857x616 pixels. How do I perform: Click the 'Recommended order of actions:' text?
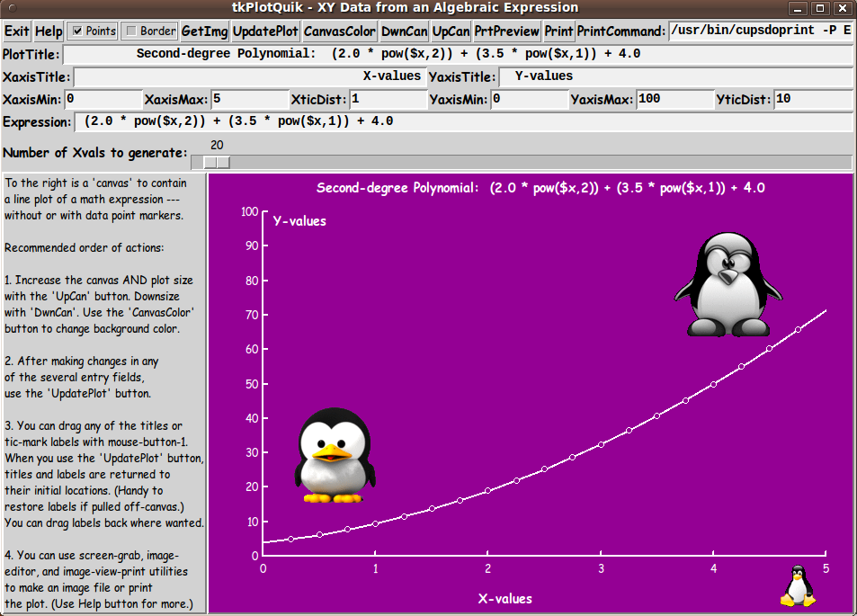coord(85,247)
